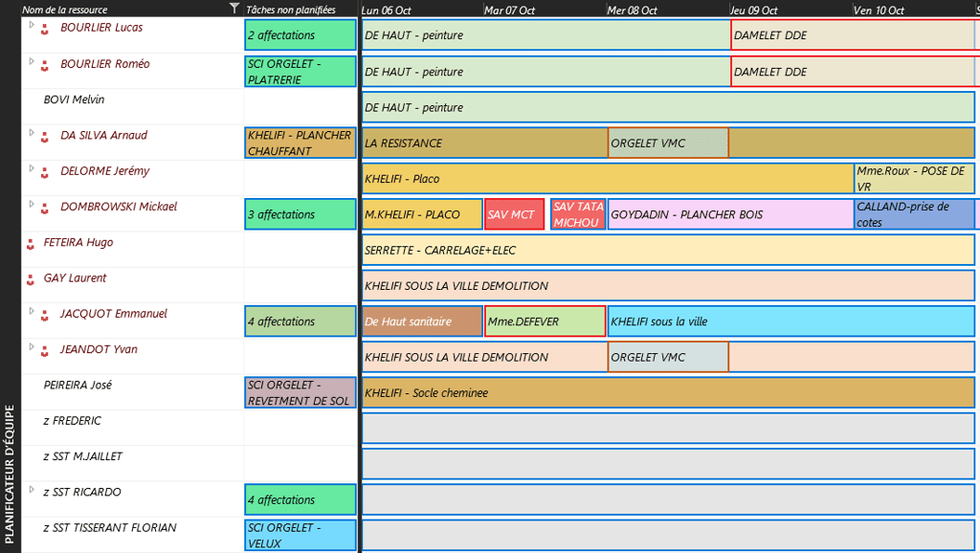Open BOURLIER Lucas's 2 affectations box
The width and height of the screenshot is (980, 553).
(x=300, y=35)
